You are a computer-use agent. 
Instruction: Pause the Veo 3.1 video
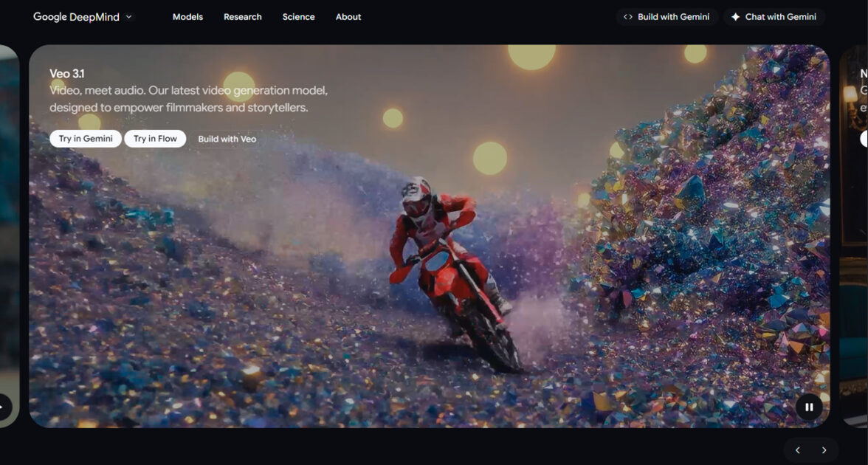click(x=809, y=407)
